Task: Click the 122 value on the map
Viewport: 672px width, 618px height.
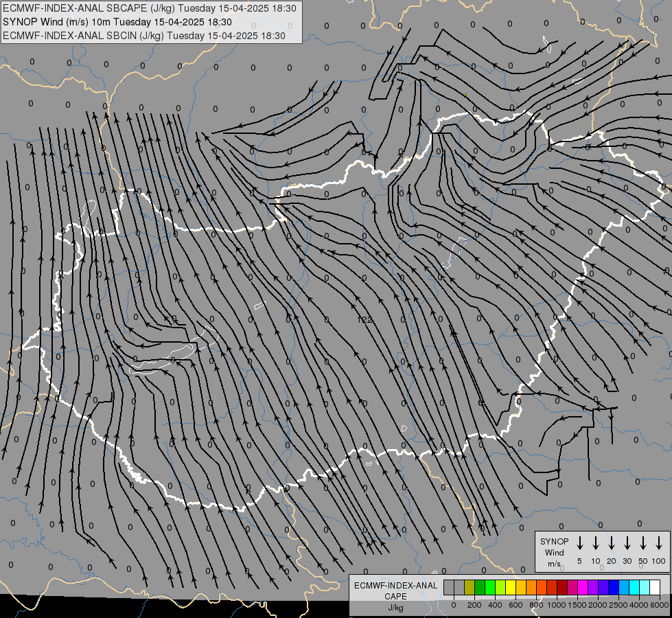Action: pyautogui.click(x=364, y=319)
